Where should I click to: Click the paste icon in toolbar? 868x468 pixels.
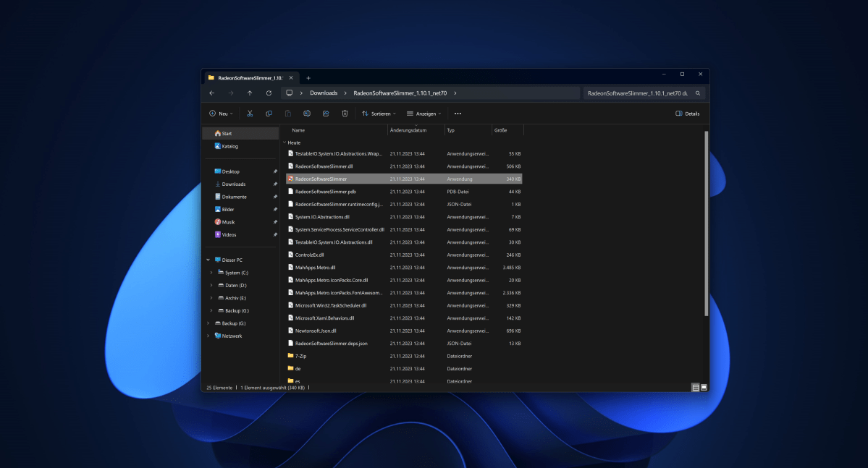point(288,114)
